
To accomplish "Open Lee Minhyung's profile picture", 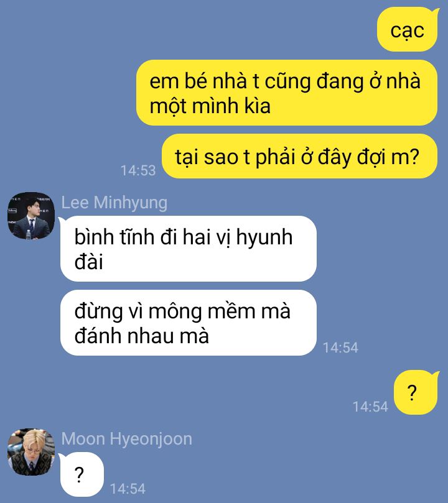I will [x=31, y=216].
